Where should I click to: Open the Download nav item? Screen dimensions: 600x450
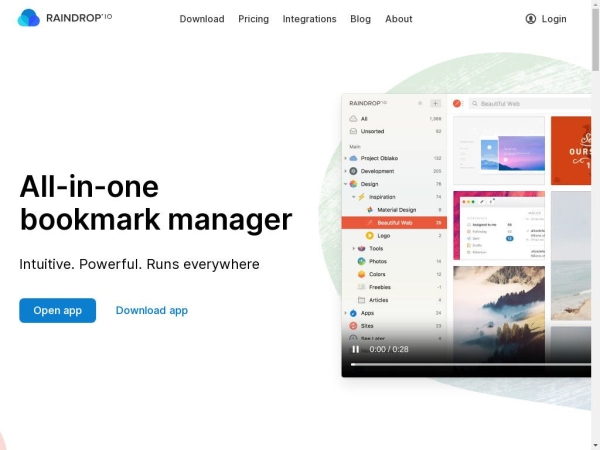pos(202,19)
